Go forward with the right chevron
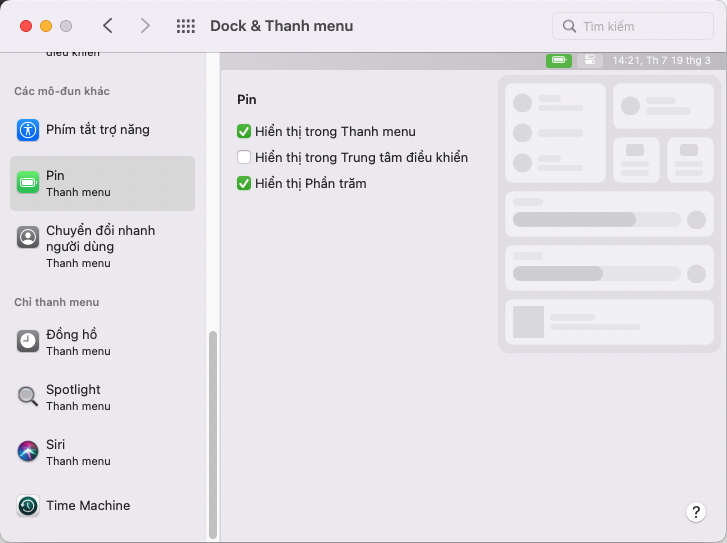This screenshot has width=727, height=543. click(145, 26)
